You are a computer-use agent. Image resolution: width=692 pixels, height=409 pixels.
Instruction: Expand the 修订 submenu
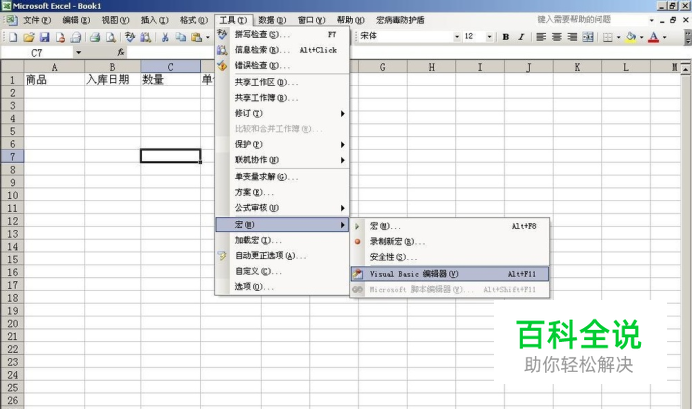coord(282,113)
